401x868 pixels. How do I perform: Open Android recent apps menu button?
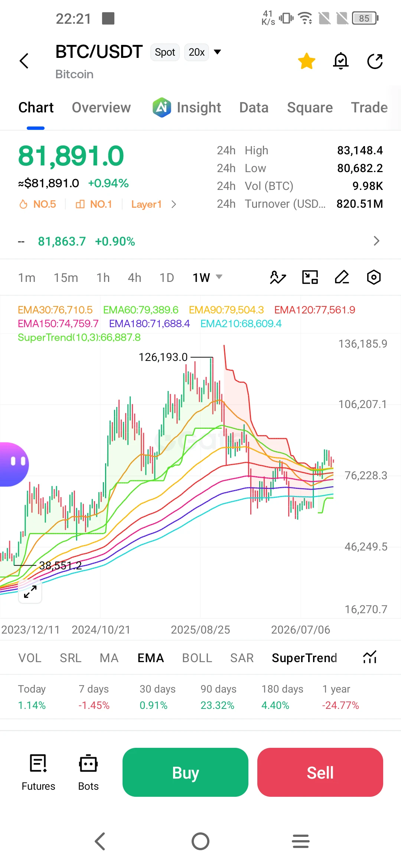pyautogui.click(x=301, y=841)
